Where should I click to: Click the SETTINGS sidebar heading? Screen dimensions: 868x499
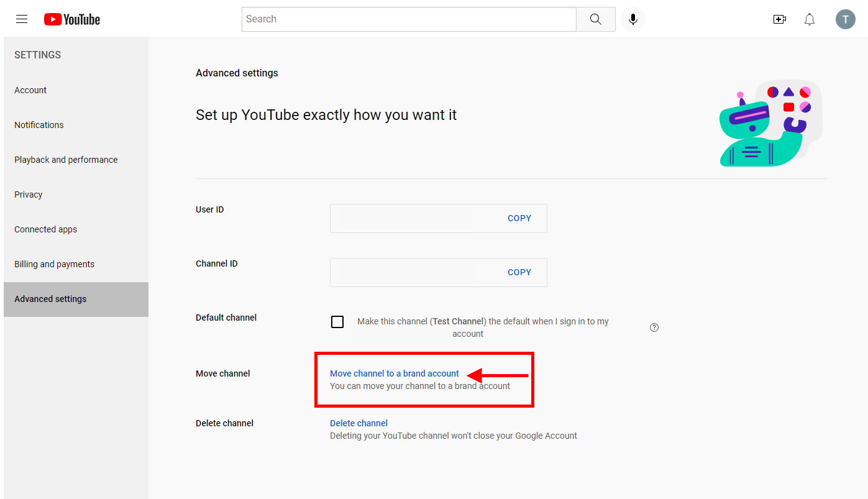tap(38, 55)
